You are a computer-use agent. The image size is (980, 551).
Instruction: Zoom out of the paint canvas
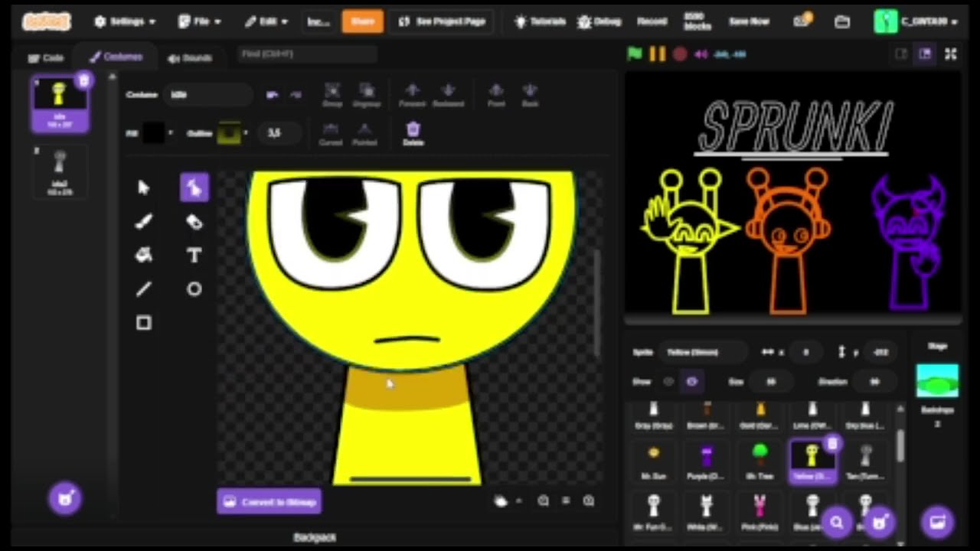point(543,500)
